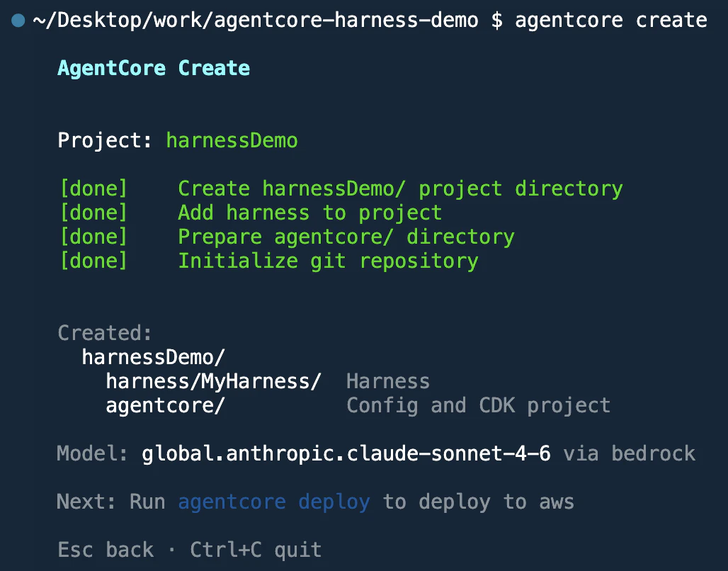
Task: Click the 'Ctrl+C quit' hint
Action: pos(256,550)
